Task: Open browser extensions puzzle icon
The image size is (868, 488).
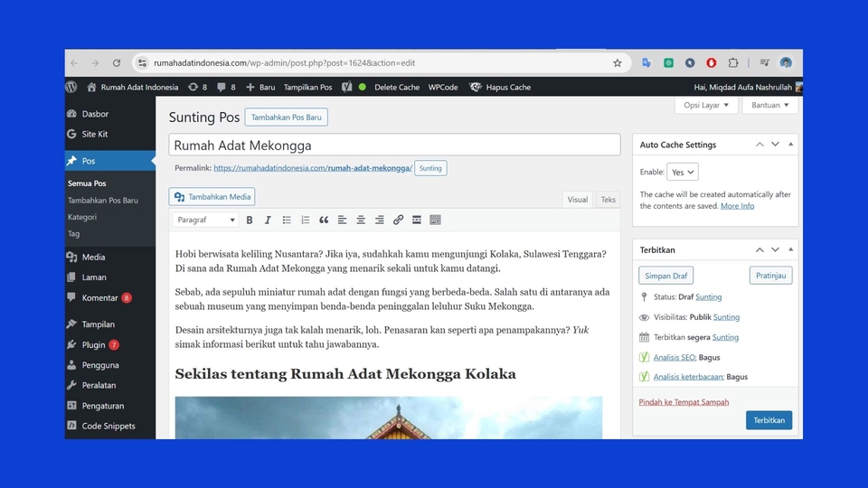Action: point(733,63)
